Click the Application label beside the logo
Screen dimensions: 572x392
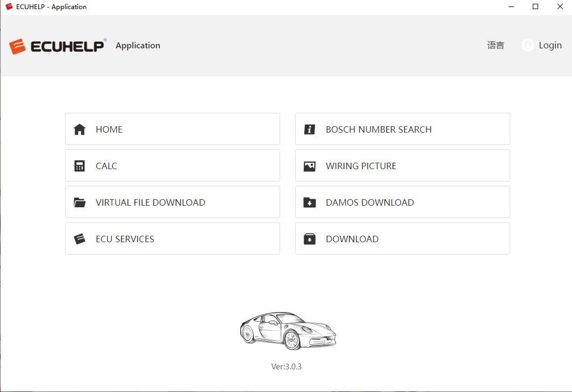(x=138, y=46)
